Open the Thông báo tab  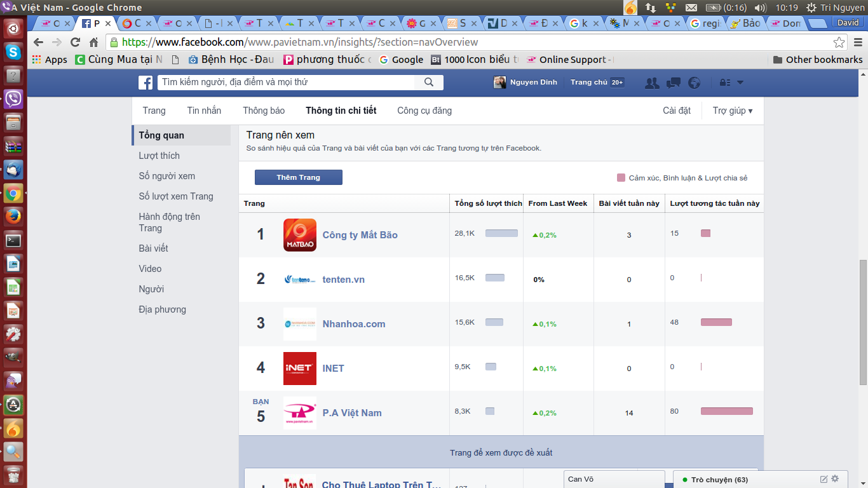point(264,111)
